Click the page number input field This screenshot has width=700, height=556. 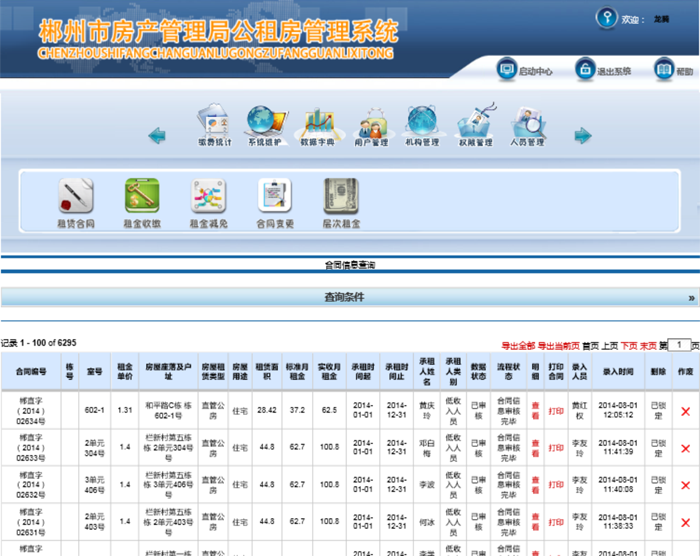tap(679, 345)
